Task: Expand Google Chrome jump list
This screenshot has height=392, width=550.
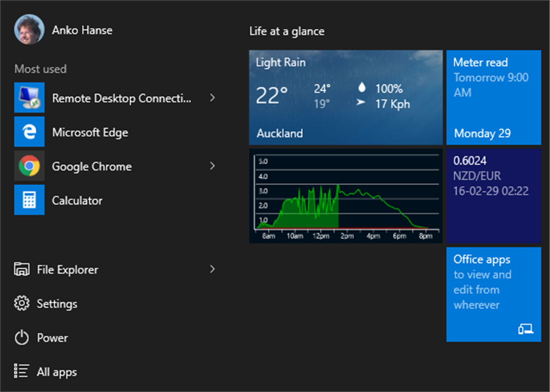Action: coord(213,166)
